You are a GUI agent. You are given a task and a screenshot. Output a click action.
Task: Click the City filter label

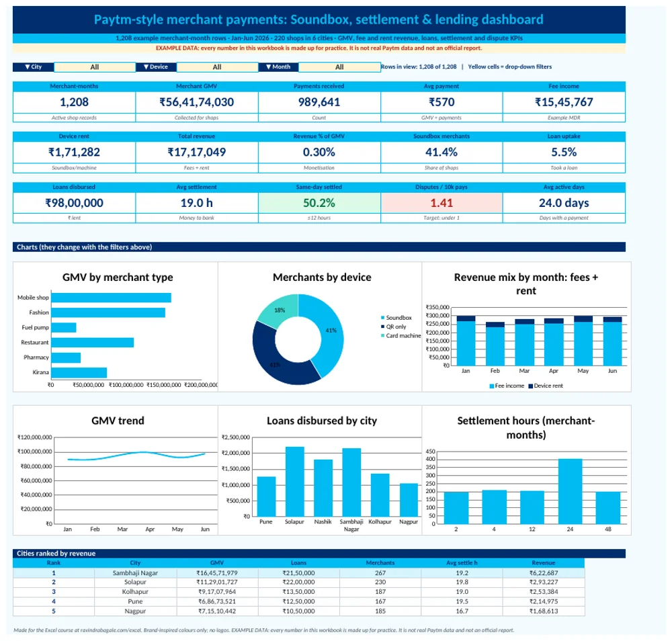coord(34,67)
